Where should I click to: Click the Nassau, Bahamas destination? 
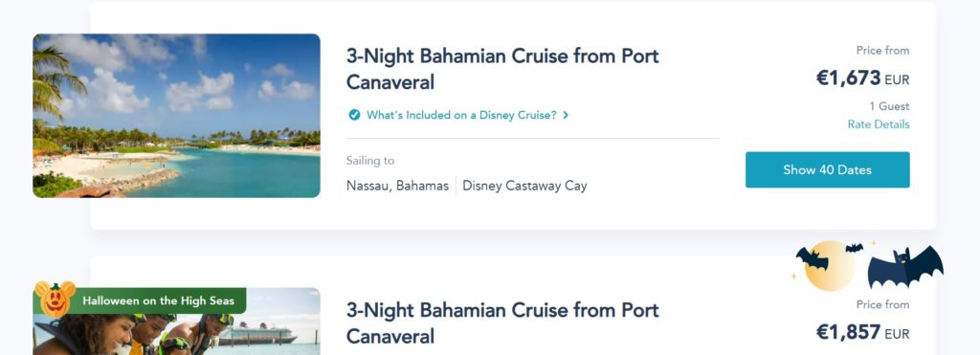click(397, 186)
